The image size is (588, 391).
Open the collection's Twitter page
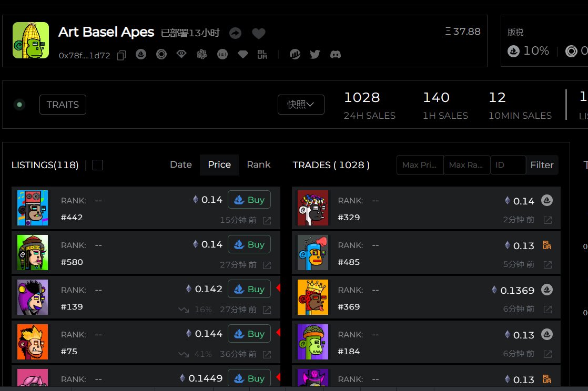(x=315, y=54)
